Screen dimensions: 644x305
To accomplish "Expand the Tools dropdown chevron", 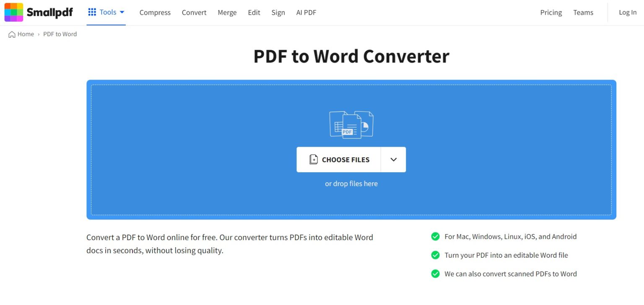I will [122, 12].
